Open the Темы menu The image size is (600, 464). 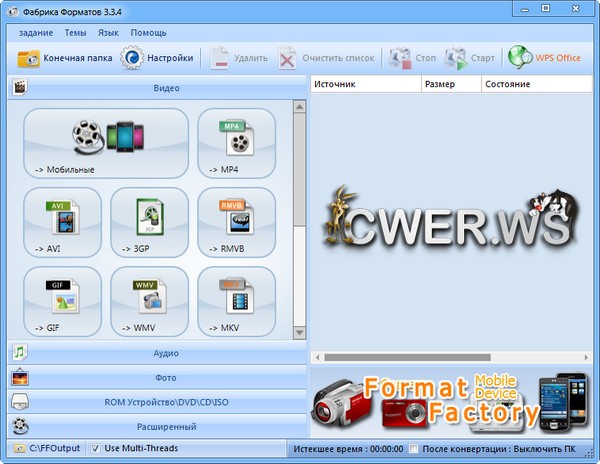(75, 33)
